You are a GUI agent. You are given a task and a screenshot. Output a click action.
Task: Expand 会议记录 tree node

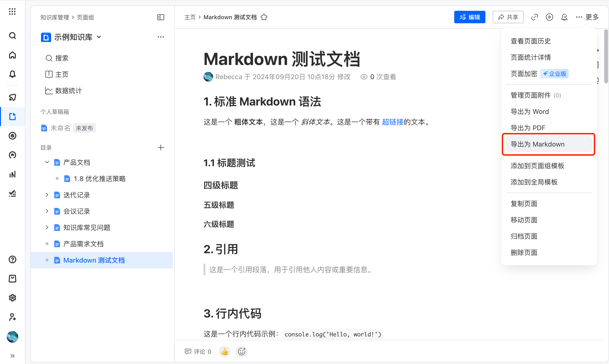point(47,211)
